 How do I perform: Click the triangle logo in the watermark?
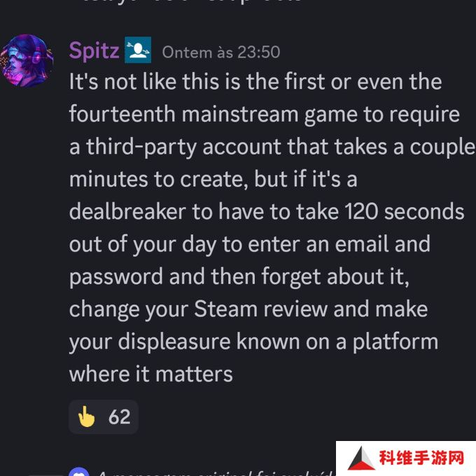[x=360, y=458]
